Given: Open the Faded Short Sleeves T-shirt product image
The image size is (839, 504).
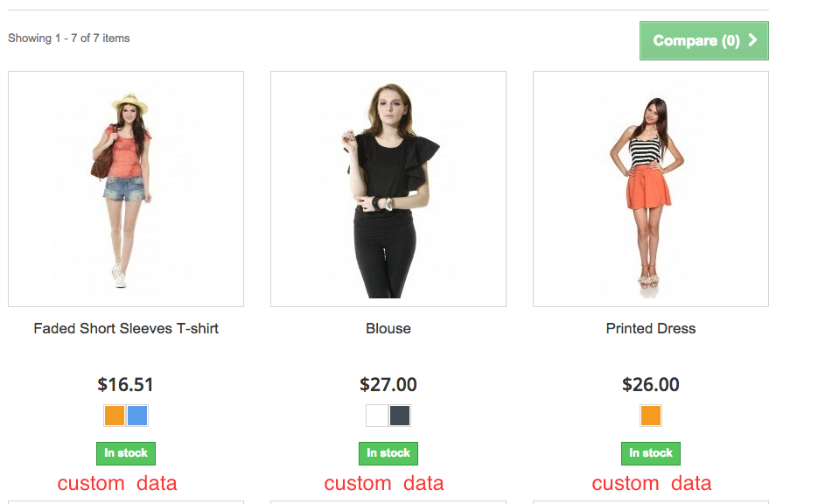Looking at the screenshot, I should click(126, 189).
